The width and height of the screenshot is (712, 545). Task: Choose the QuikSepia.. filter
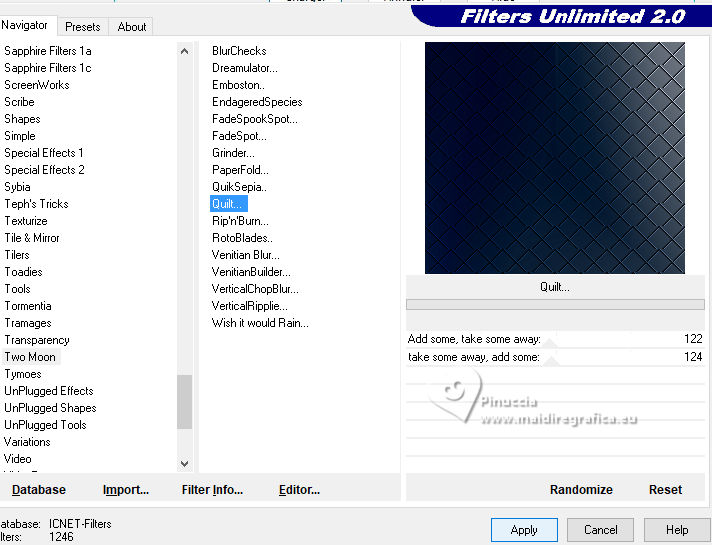coord(239,187)
